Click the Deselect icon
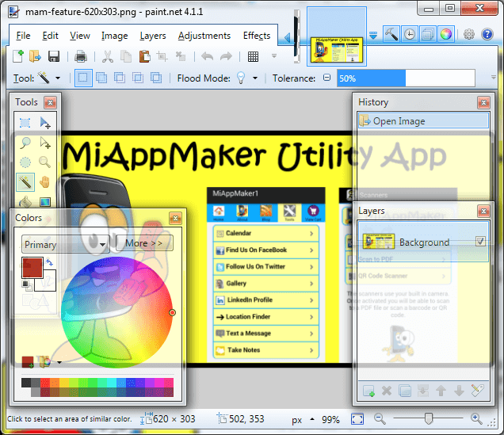Screen dimensions: 504x435 (x=181, y=56)
